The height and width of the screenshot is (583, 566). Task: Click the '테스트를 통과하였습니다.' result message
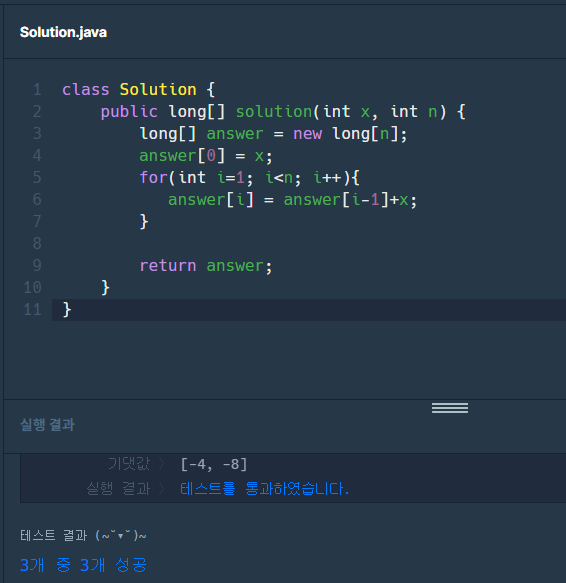coord(264,489)
